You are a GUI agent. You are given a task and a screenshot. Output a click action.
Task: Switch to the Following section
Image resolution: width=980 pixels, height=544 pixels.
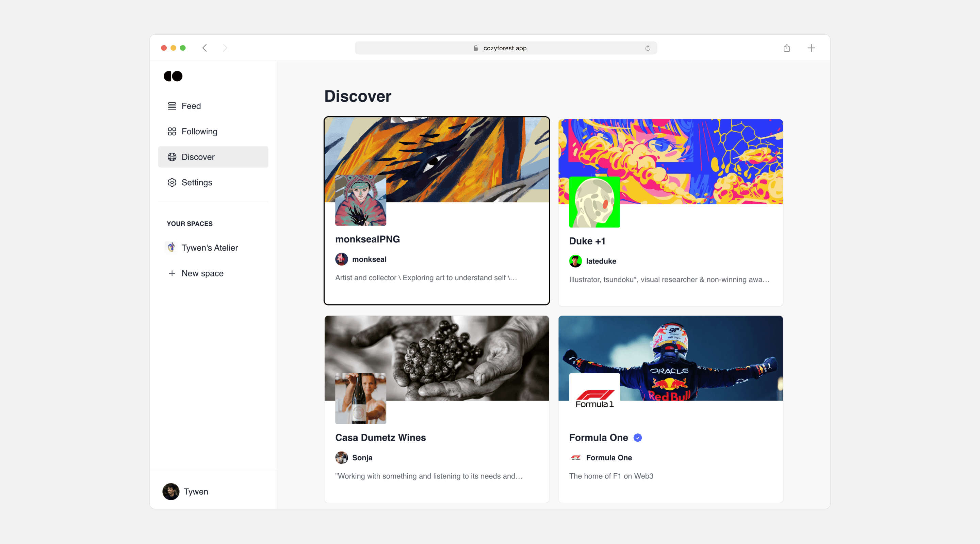[x=200, y=131]
